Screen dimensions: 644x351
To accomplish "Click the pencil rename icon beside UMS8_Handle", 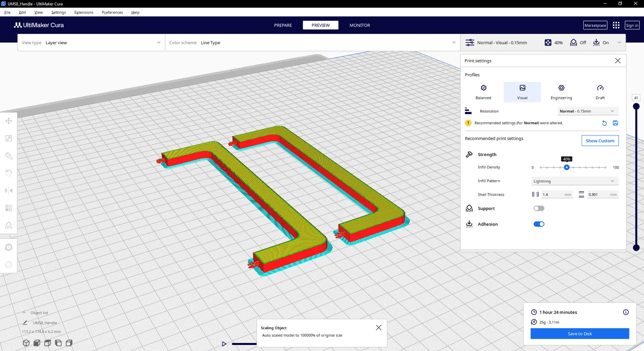I will [x=25, y=322].
